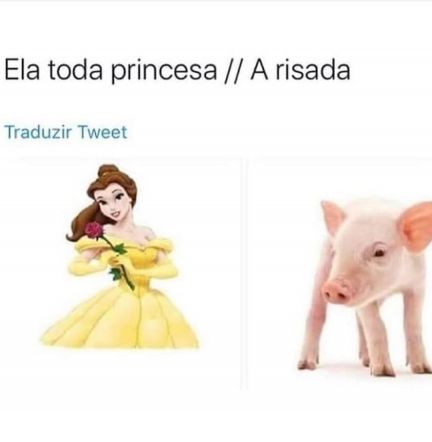Image resolution: width=432 pixels, height=442 pixels.
Task: Click the piglet's eye
Action: pos(379,253)
